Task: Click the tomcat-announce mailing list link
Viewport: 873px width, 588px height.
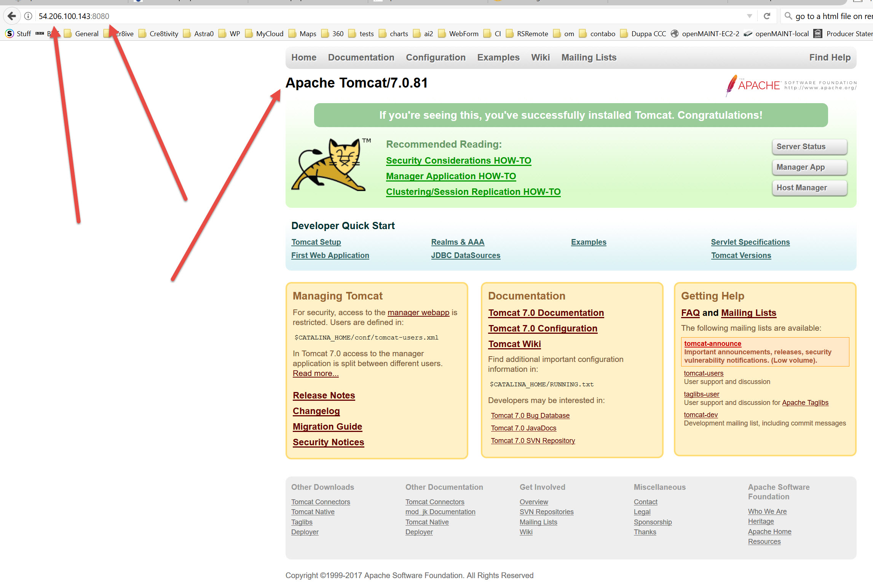Action: point(712,343)
